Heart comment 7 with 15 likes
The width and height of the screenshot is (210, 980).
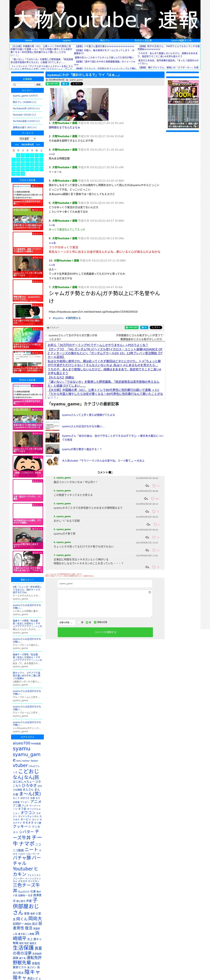pyautogui.click(x=154, y=567)
